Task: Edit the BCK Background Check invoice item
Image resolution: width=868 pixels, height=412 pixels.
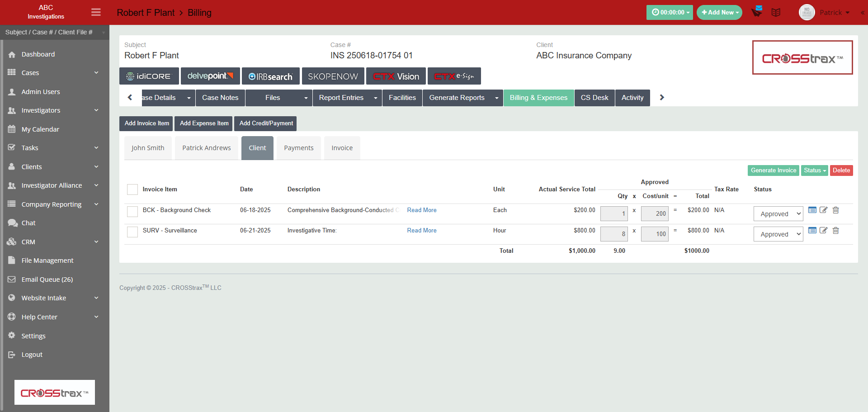Action: tap(824, 210)
